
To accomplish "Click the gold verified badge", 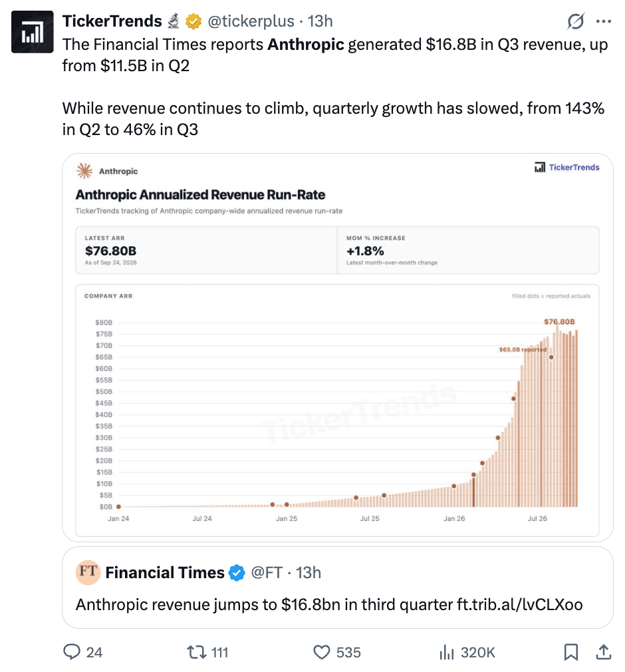I will coord(193,21).
